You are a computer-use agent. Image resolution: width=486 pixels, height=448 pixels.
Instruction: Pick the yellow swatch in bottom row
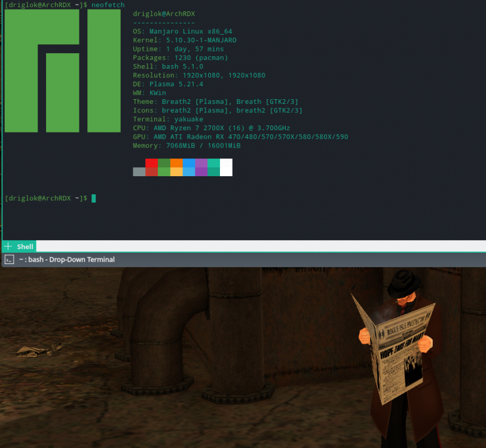pos(176,171)
